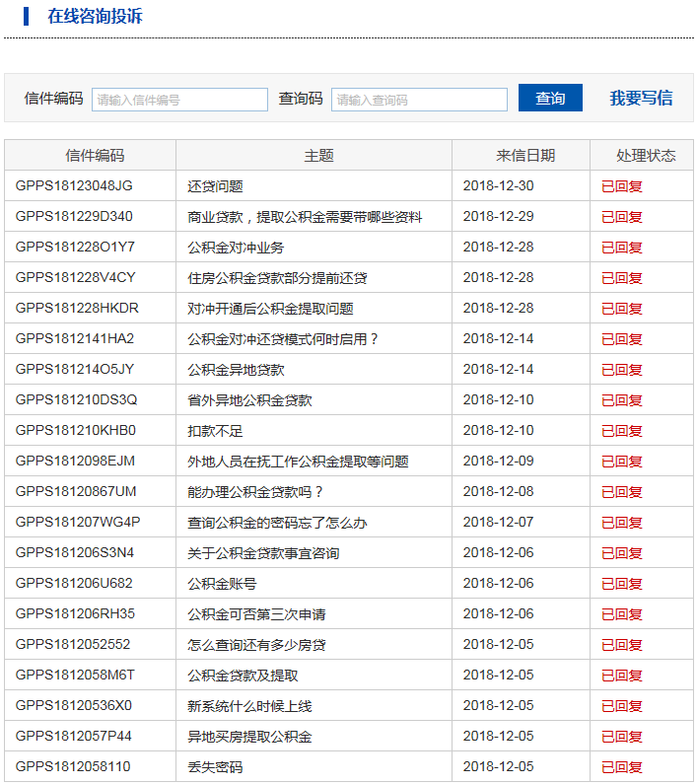Open 查询公积金的密码忘了怎么办 entry

click(277, 523)
